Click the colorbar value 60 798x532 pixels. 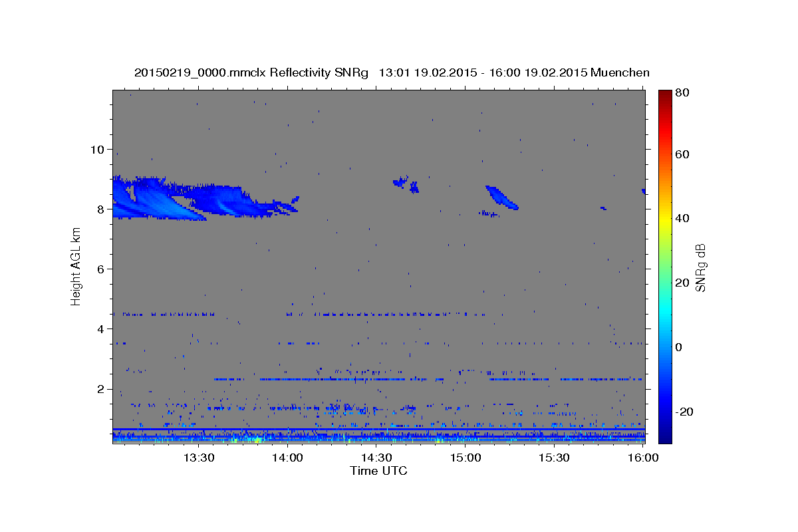pos(682,154)
